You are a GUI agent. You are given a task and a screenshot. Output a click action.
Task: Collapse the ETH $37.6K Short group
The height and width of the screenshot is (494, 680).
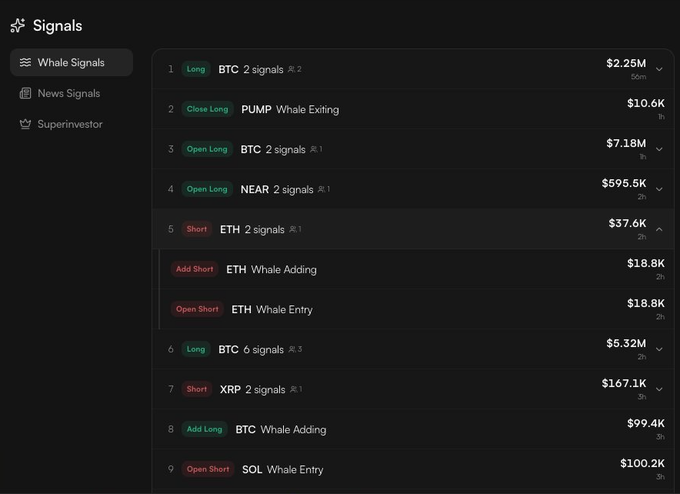[659, 229]
